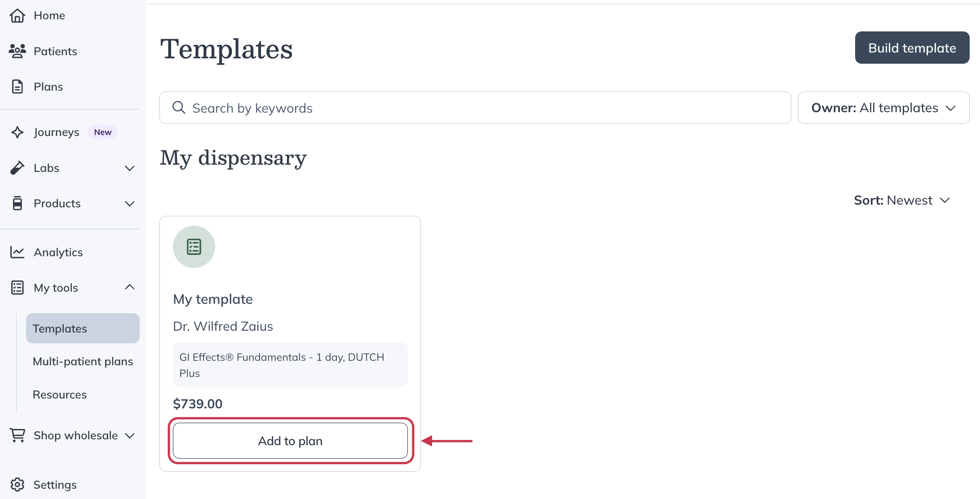The image size is (980, 499).
Task: Open the Resources menu item
Action: (x=60, y=394)
